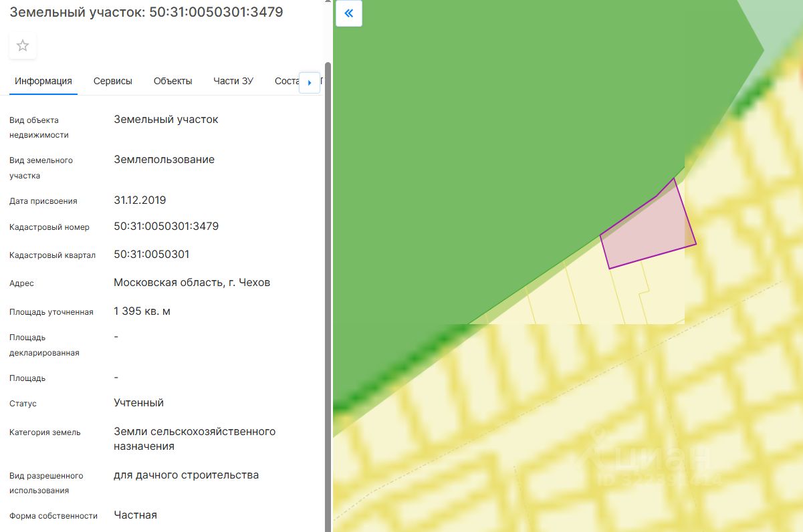
Task: Select cadastral quarter 50:31:0050301
Action: pyautogui.click(x=152, y=255)
